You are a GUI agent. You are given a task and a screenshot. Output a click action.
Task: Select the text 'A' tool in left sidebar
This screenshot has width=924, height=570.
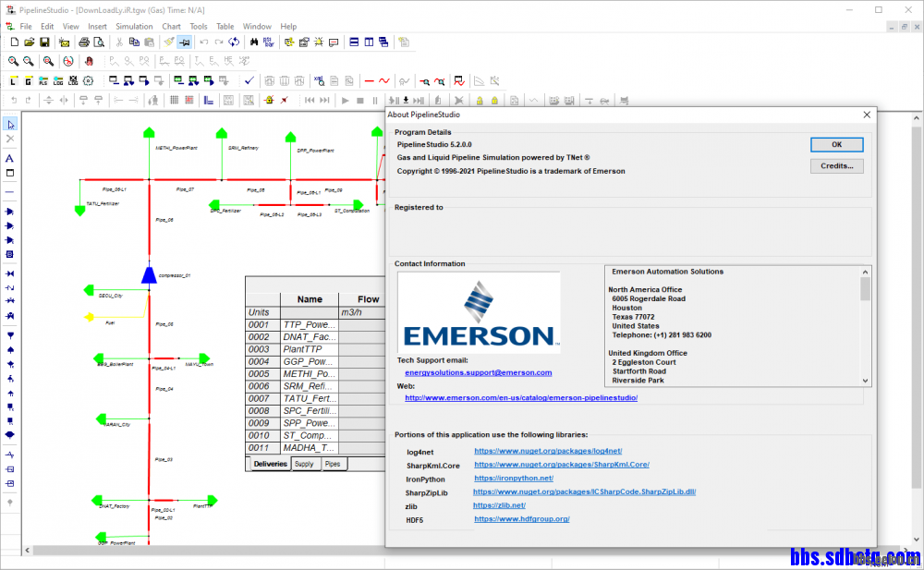coord(10,159)
